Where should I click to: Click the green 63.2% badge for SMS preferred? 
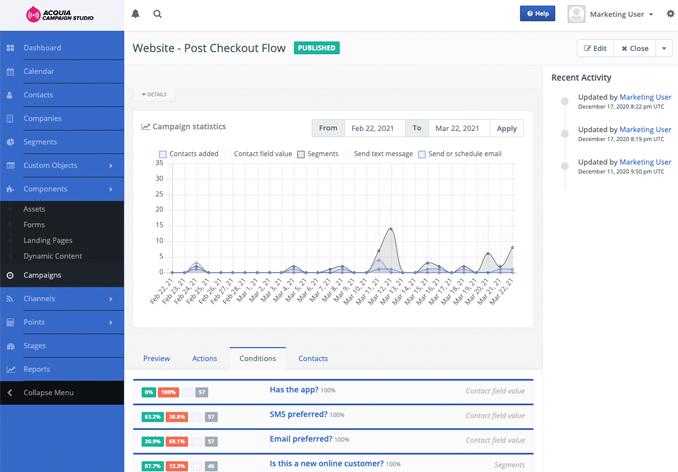(x=152, y=415)
